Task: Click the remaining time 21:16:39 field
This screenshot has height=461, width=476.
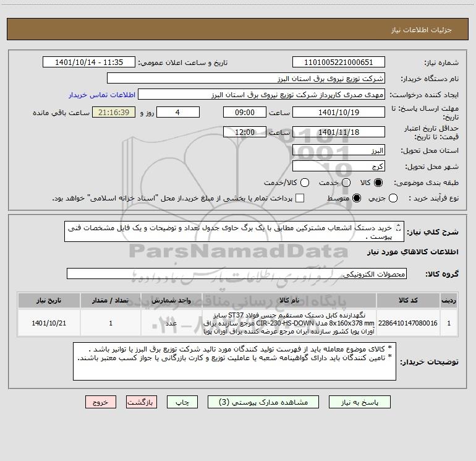Action: click(x=114, y=112)
